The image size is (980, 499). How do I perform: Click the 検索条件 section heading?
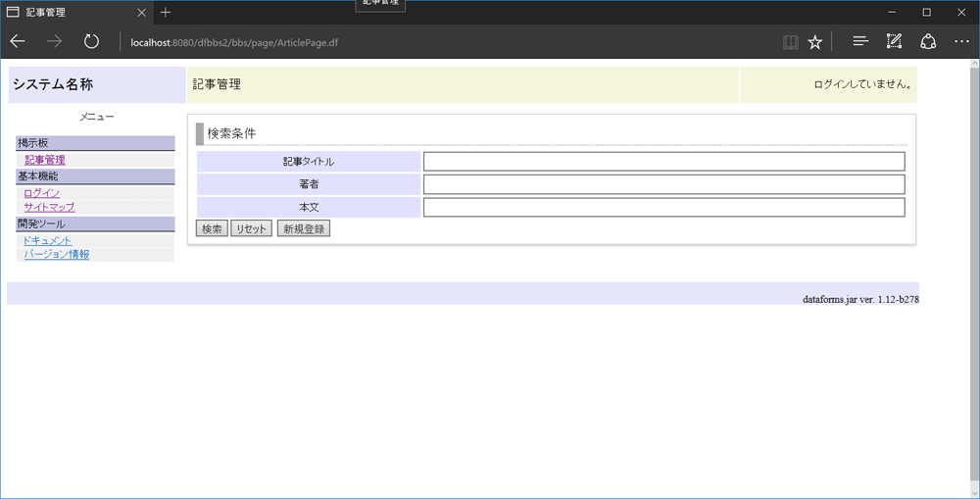click(231, 133)
